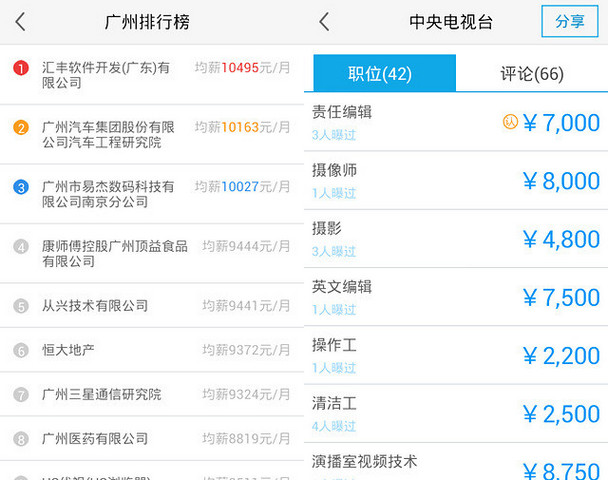Tap the red rank 1 badge
The width and height of the screenshot is (608, 480).
pyautogui.click(x=21, y=68)
